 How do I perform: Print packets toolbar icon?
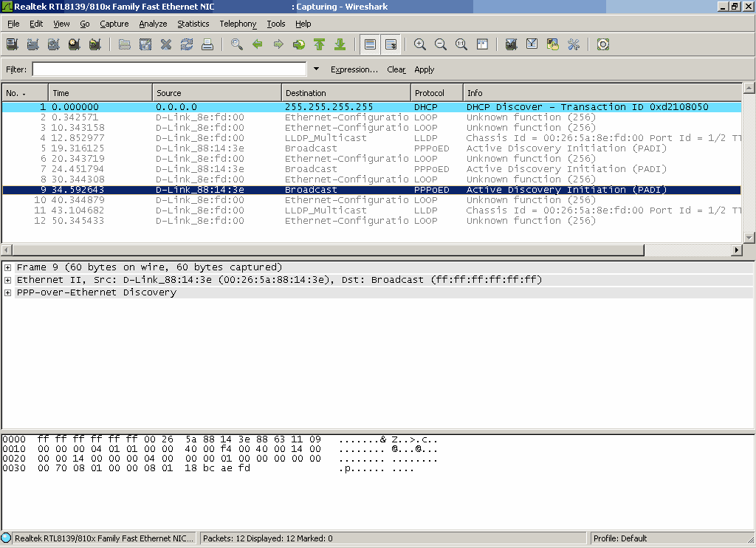tap(207, 44)
